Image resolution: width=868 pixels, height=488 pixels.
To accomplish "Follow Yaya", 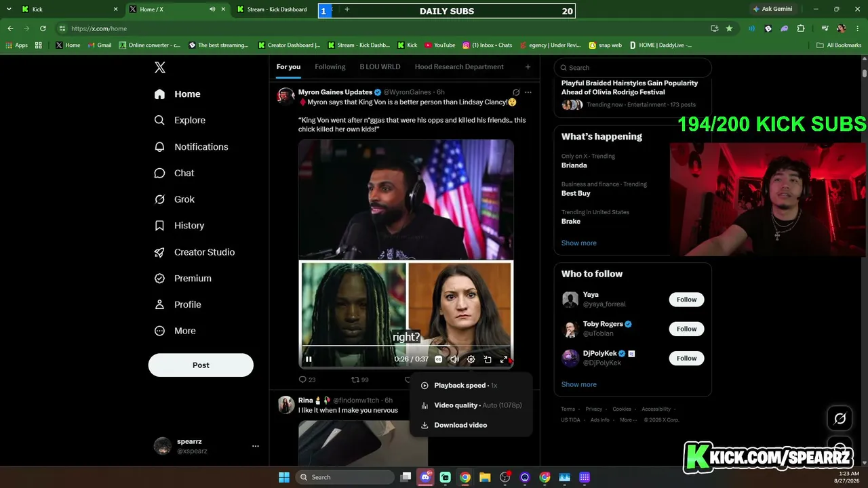I will click(686, 300).
